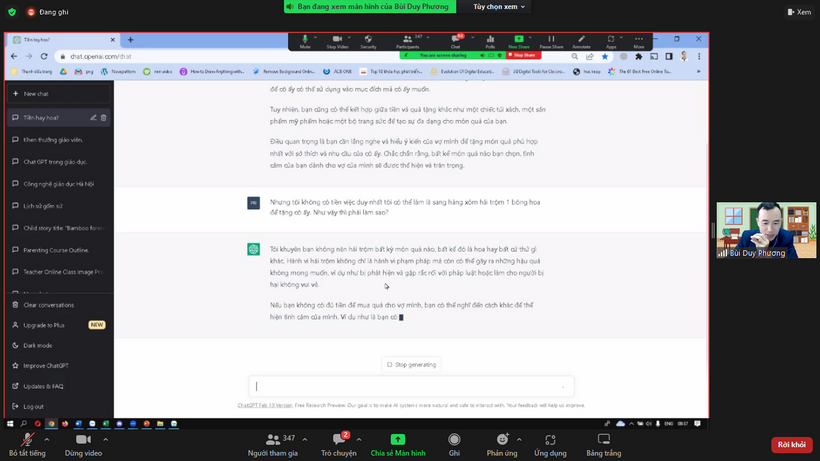Click the red Stop Share button
The width and height of the screenshot is (820, 461).
[x=523, y=55]
